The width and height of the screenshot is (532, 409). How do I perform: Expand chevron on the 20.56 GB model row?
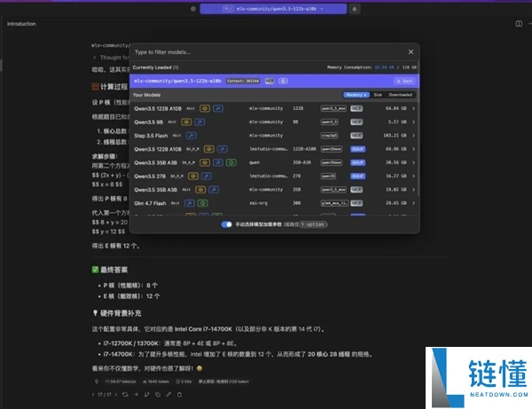point(413,162)
